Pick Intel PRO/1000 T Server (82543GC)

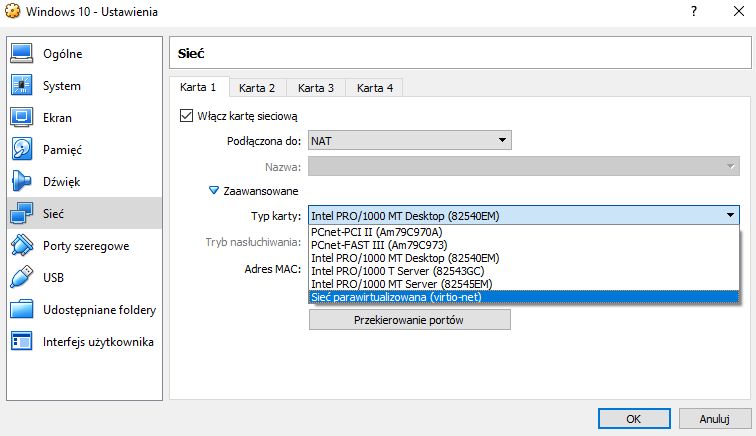(524, 271)
